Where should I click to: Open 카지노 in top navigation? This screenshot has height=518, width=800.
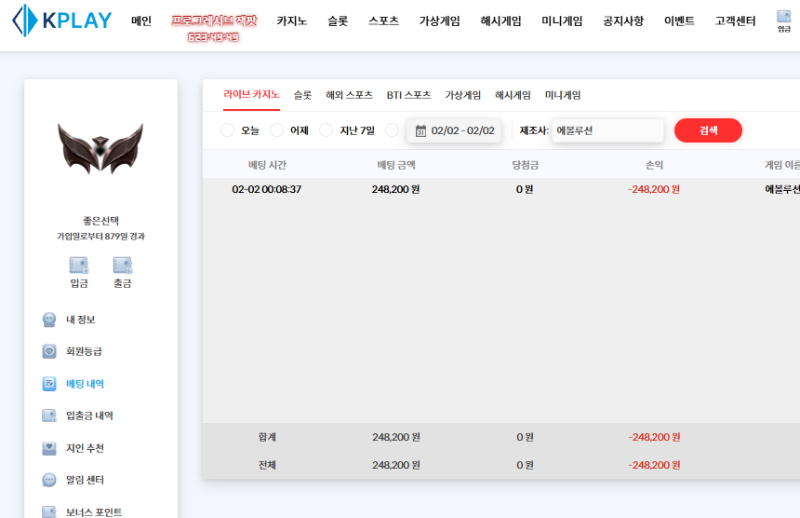click(x=292, y=21)
